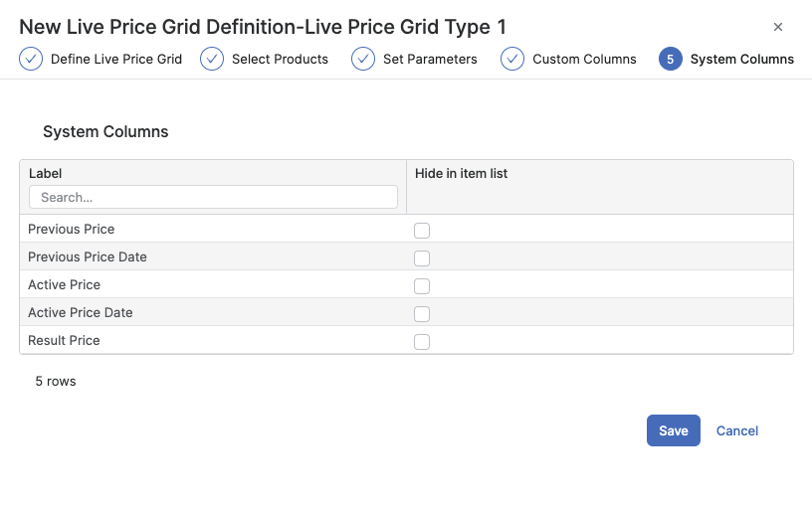Focus the Label search field
The image size is (812, 511).
coord(213,198)
